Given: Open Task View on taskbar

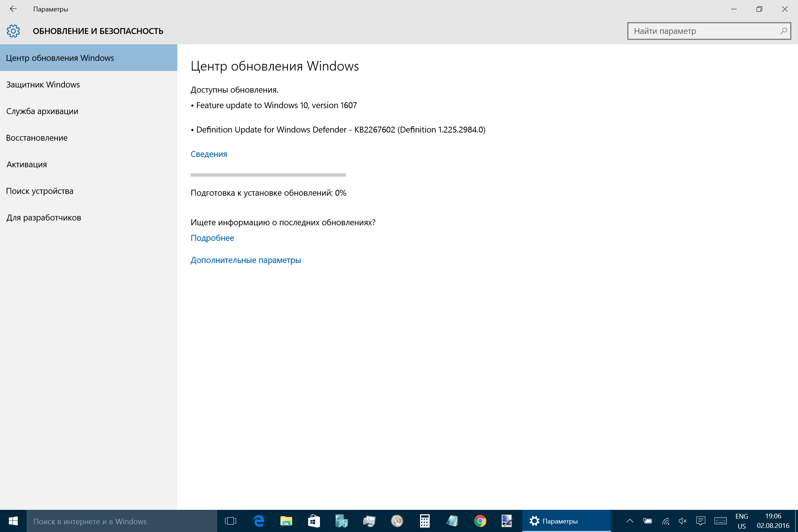Looking at the screenshot, I should tap(231, 521).
